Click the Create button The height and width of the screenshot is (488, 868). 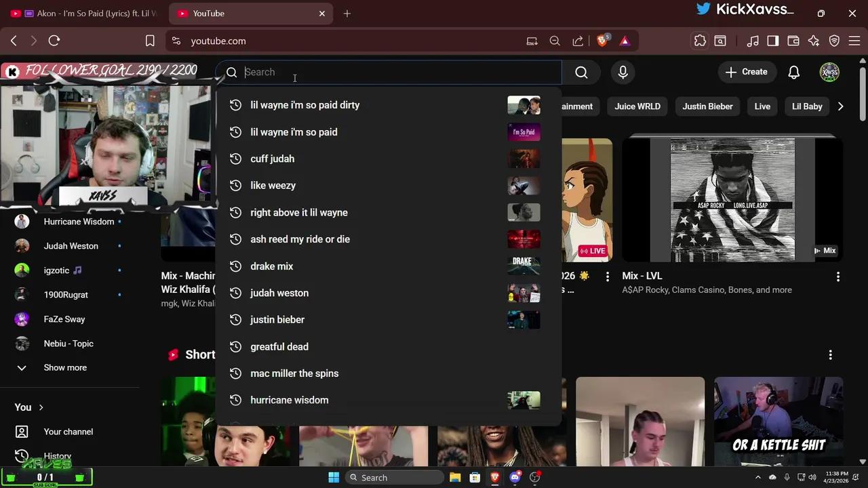click(x=747, y=72)
